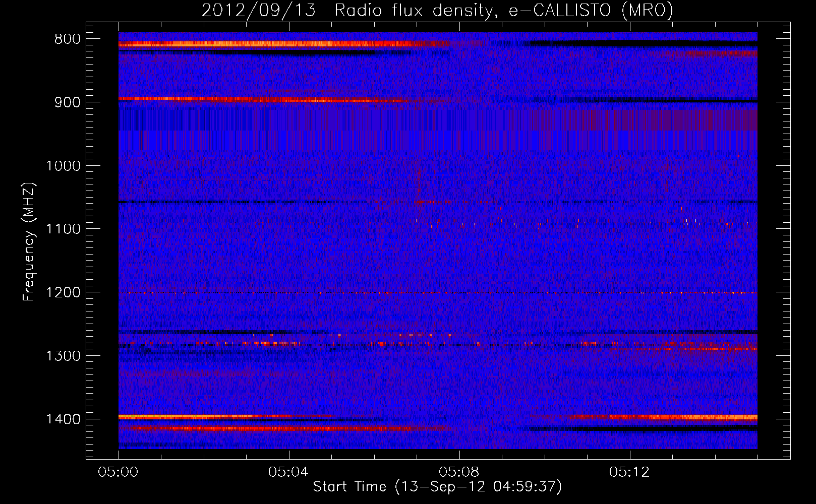The width and height of the screenshot is (816, 504).
Task: Click the plot title '2012/09/13 Radio flux density, e-CALLISTO (MRO)'
Action: point(437,10)
